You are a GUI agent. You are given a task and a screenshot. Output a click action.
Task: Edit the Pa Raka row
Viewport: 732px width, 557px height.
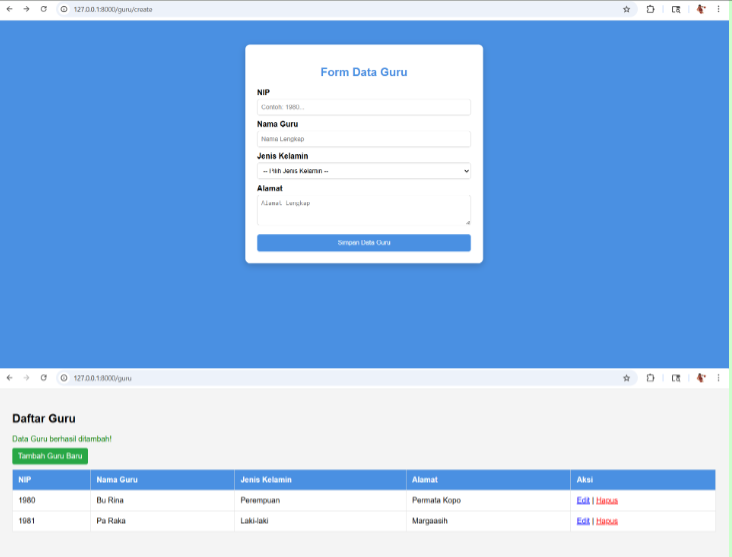pyautogui.click(x=583, y=521)
